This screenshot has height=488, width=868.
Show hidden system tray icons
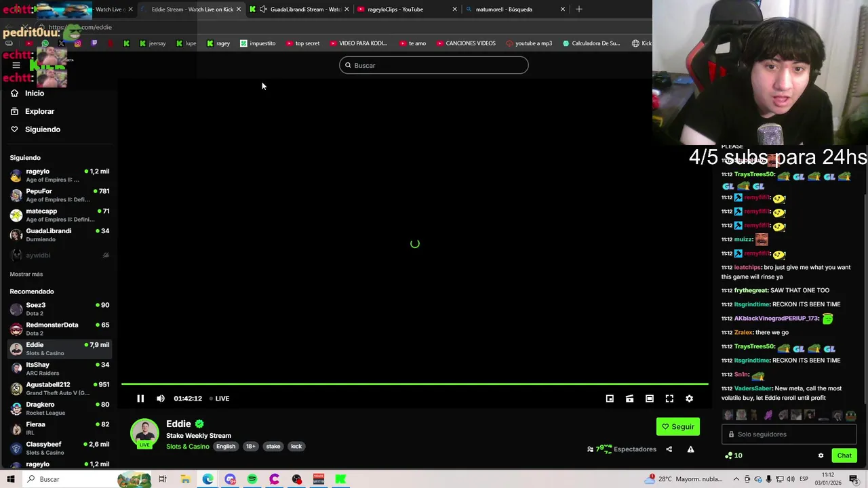tap(736, 479)
